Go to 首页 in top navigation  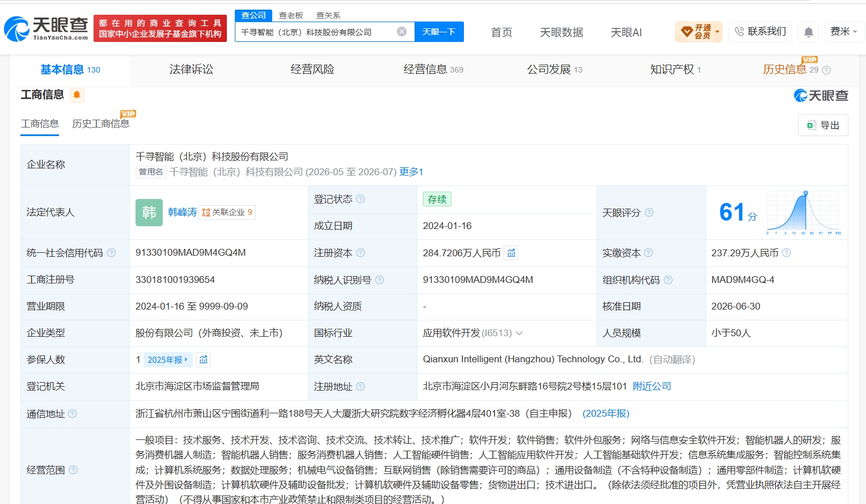[x=501, y=32]
